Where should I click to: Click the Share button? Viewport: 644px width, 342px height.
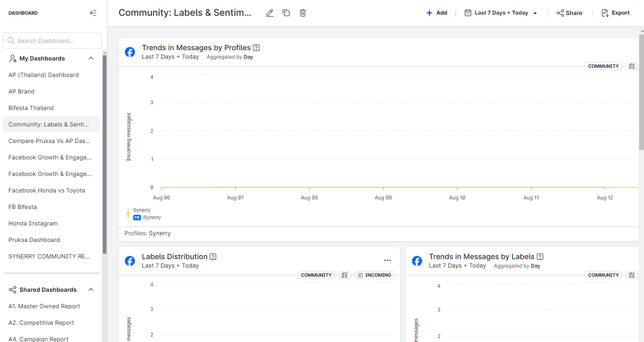click(x=570, y=13)
